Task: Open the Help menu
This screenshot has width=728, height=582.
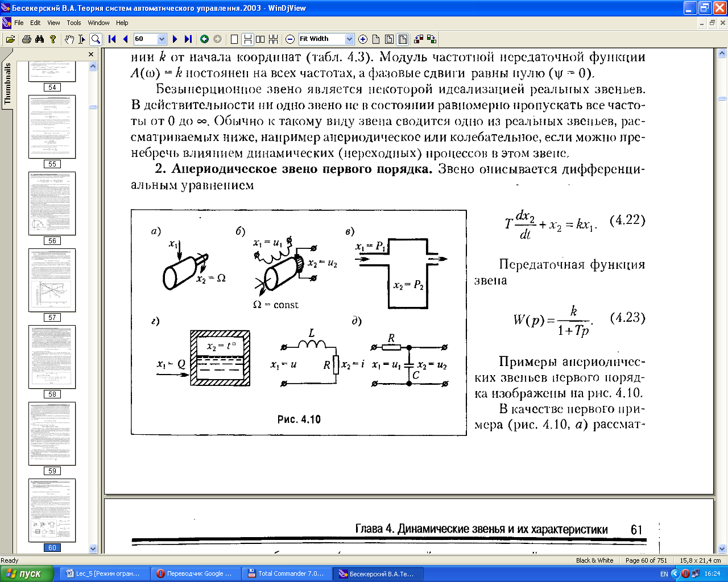Action: click(x=122, y=23)
